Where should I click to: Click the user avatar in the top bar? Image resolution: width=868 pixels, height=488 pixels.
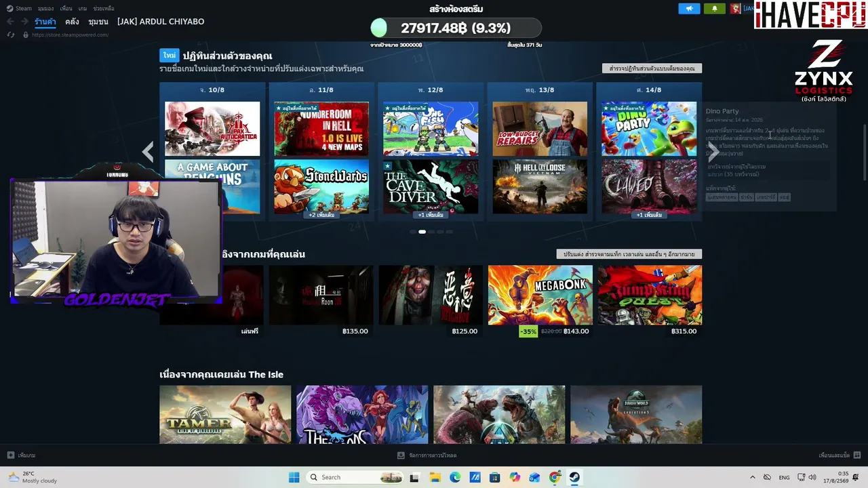pyautogui.click(x=735, y=9)
